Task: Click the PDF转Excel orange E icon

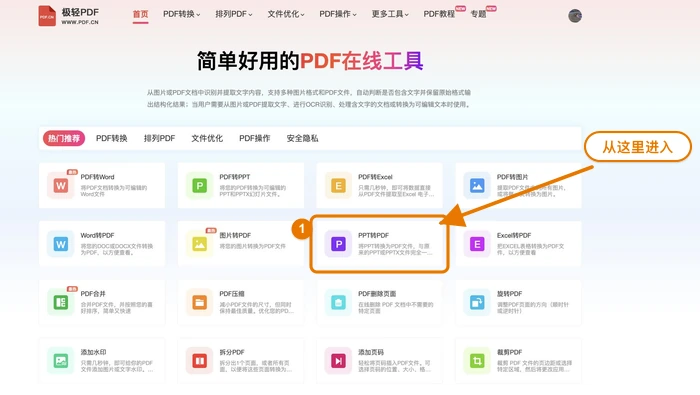Action: 338,185
